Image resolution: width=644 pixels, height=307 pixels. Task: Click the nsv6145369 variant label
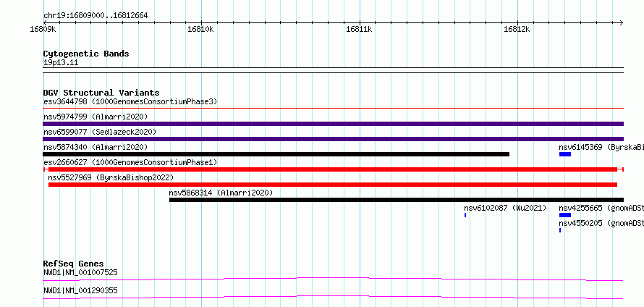click(601, 147)
